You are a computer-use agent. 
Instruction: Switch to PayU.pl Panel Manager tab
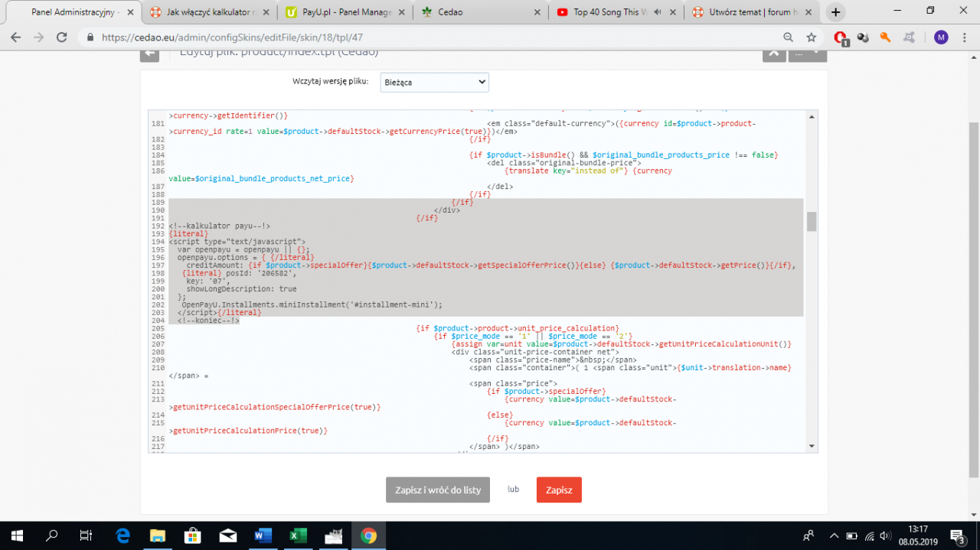click(345, 12)
